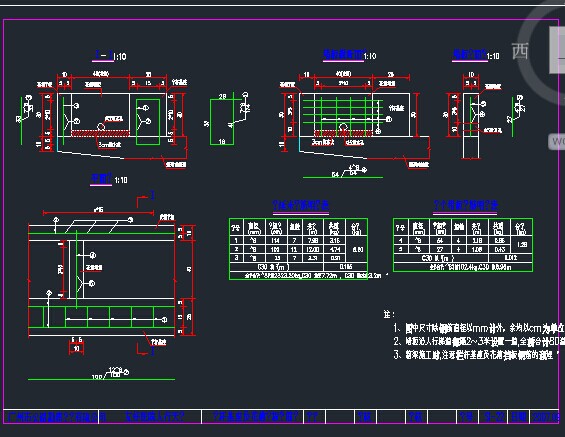This screenshot has width=565, height=437.
Task: Select the '注:' notes heading
Action: (x=389, y=314)
